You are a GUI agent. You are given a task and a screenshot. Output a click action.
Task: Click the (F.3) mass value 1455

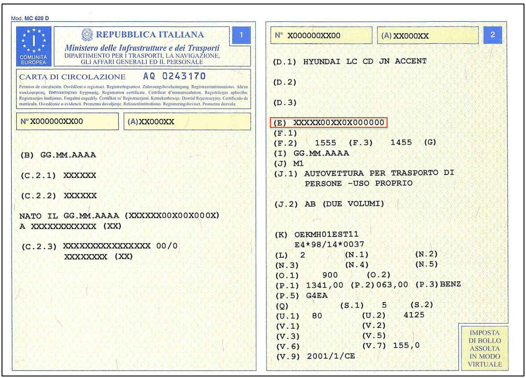(401, 142)
